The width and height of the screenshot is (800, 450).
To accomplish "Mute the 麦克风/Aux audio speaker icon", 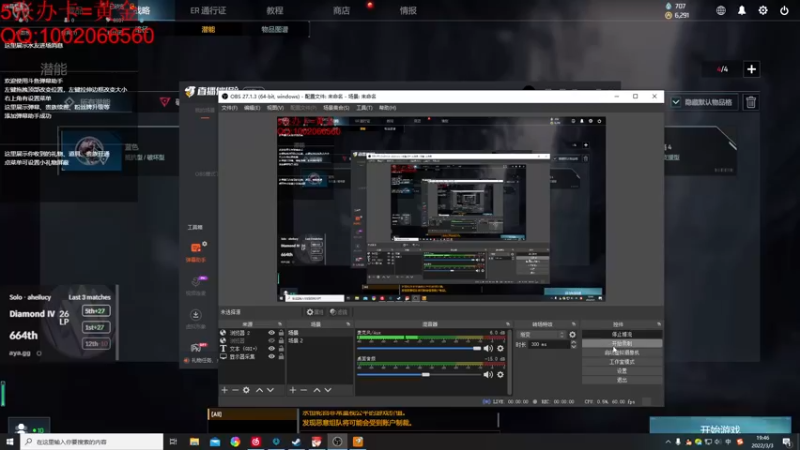I will click(x=488, y=348).
